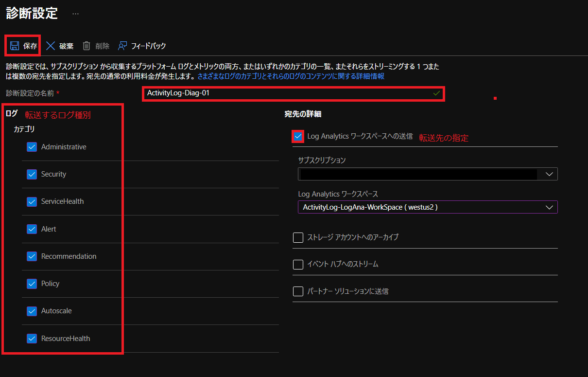Click the フィードバック label in the toolbar
Screen dimensions: 588x377
coord(149,46)
